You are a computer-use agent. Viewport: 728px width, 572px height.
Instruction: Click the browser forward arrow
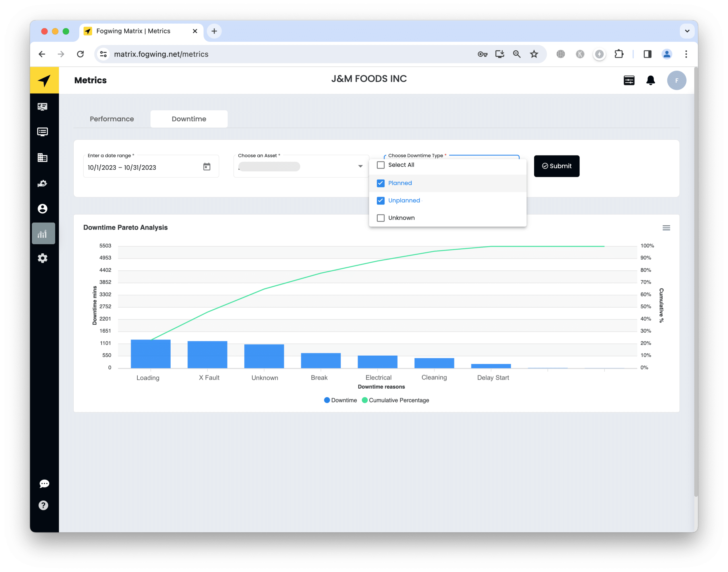coord(61,54)
